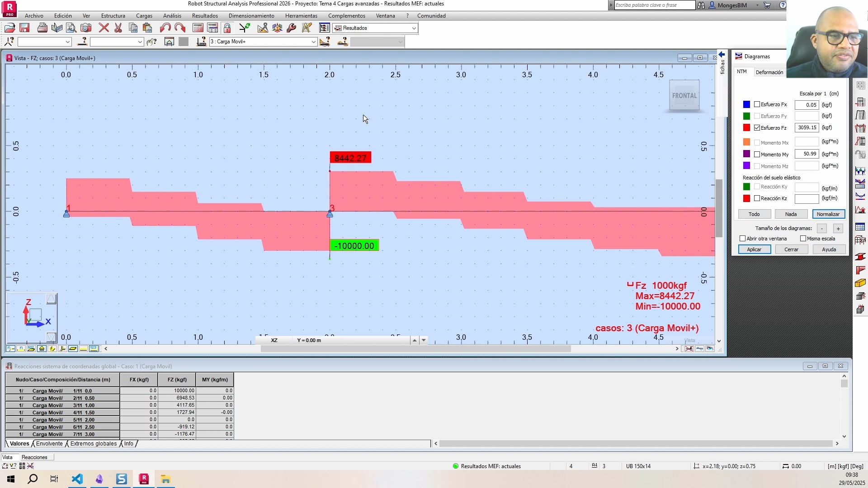Image resolution: width=868 pixels, height=488 pixels.
Task: Check Abrir otra ventana option
Action: click(x=742, y=239)
